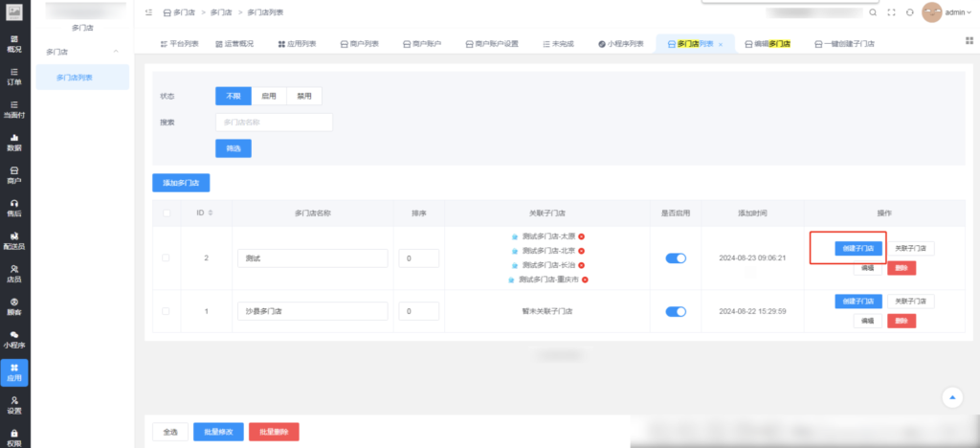The image size is (980, 448).
Task: Collapse the 多门店 sidebar group chevron
Action: pyautogui.click(x=116, y=52)
